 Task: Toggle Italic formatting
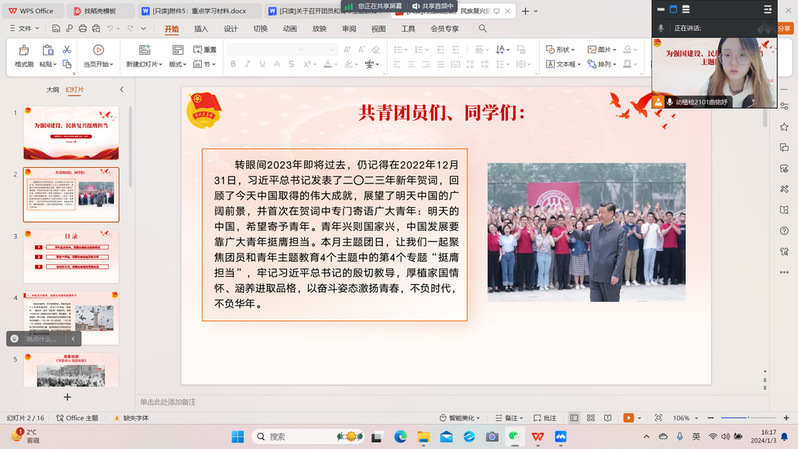[x=246, y=64]
